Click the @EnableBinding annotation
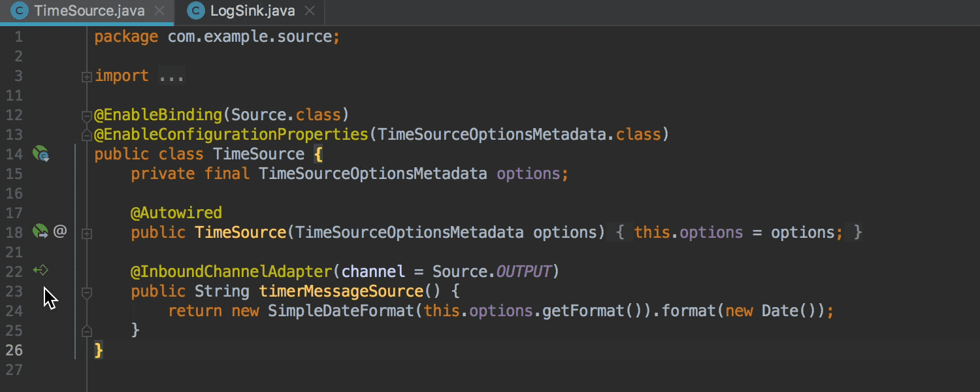980x392 pixels. (158, 115)
